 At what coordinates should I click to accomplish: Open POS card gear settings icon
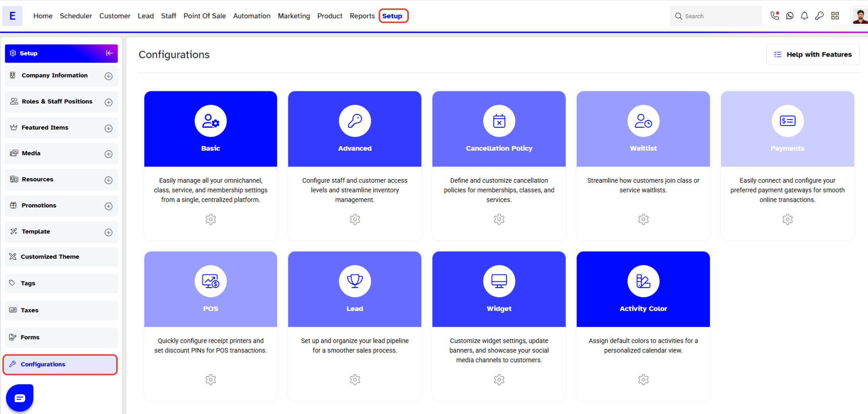[211, 380]
